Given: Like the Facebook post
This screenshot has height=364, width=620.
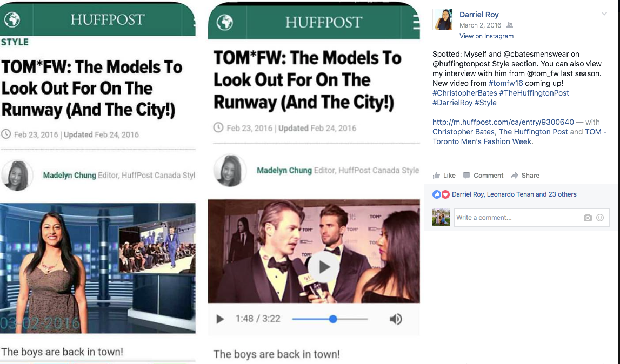Looking at the screenshot, I should click(x=444, y=176).
